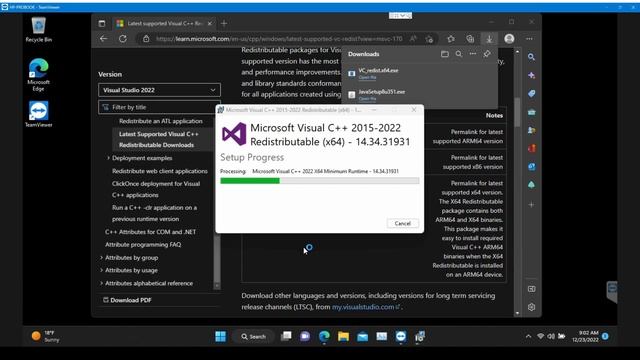Expand Attributes by group node
640x360 pixels.
[101, 258]
